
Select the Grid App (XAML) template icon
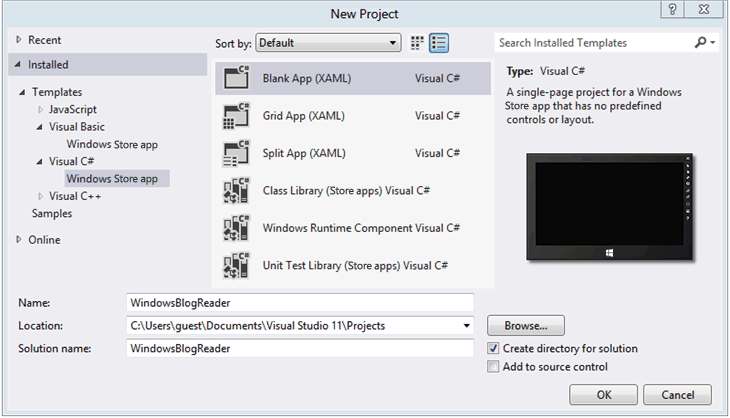pos(235,116)
